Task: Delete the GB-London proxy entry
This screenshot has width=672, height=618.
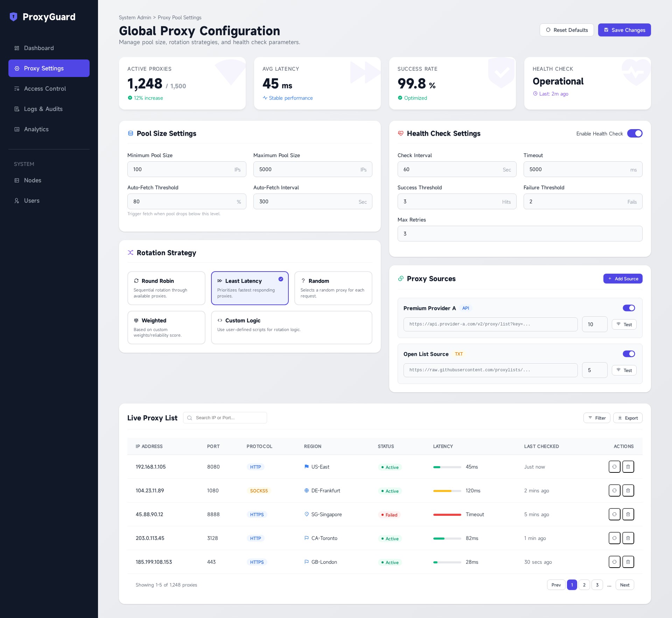Action: click(628, 562)
